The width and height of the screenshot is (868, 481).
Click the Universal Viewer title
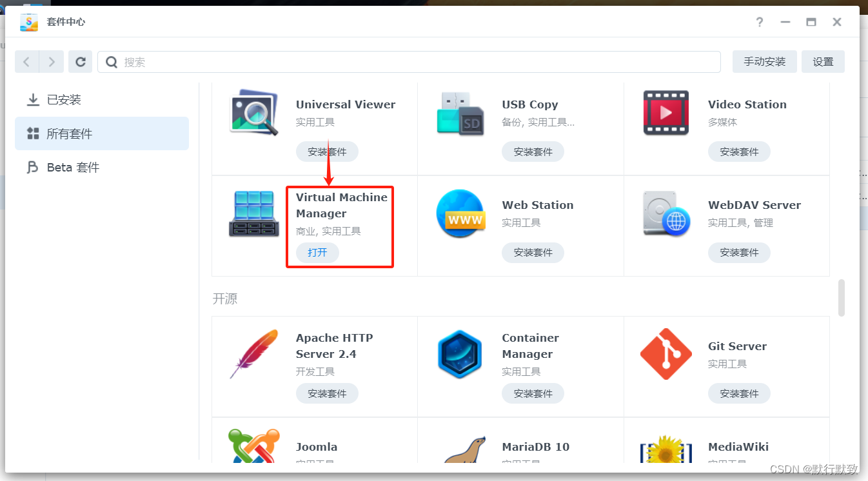(346, 104)
